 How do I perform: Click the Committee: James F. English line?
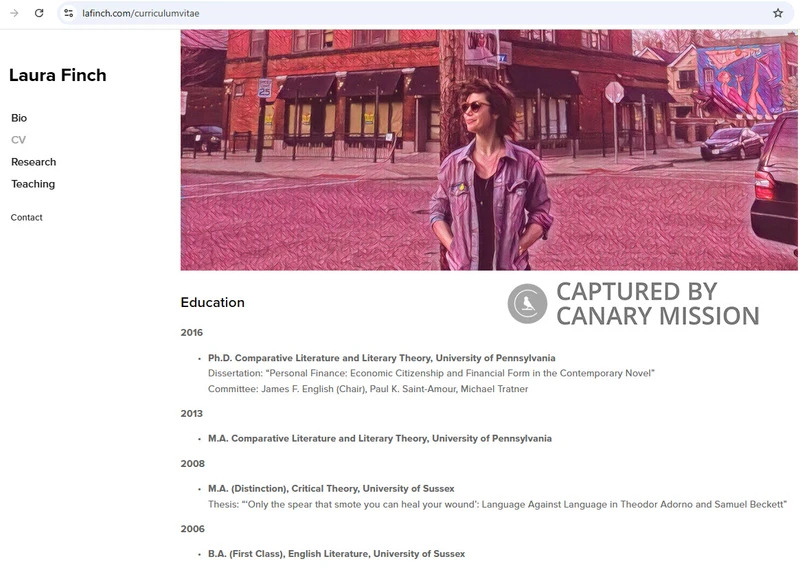(368, 389)
